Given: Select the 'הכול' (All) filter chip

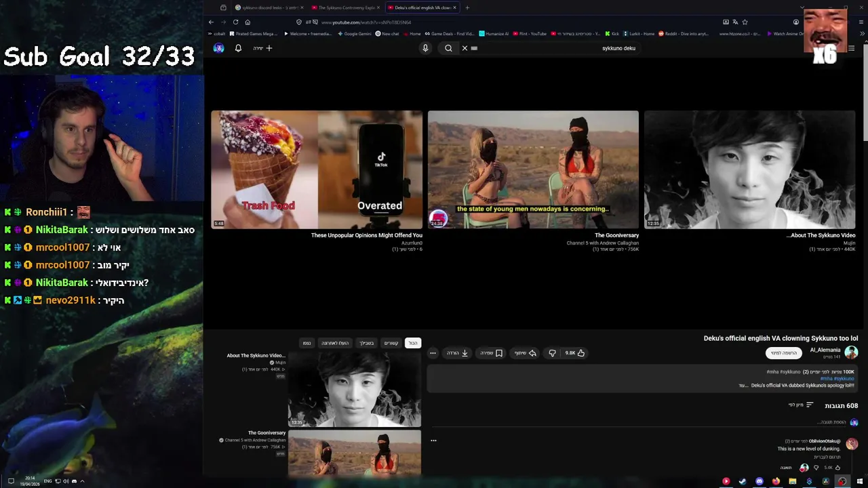Looking at the screenshot, I should coord(413,343).
